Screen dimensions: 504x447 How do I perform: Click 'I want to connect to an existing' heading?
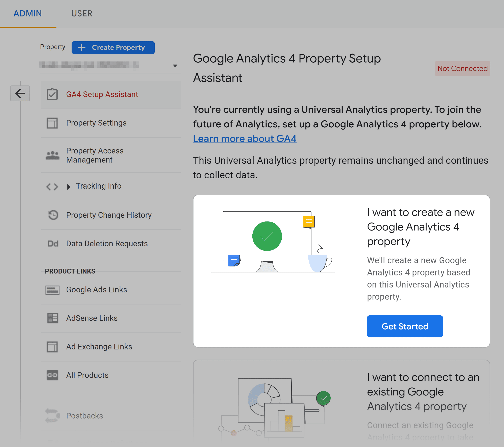[x=423, y=392]
